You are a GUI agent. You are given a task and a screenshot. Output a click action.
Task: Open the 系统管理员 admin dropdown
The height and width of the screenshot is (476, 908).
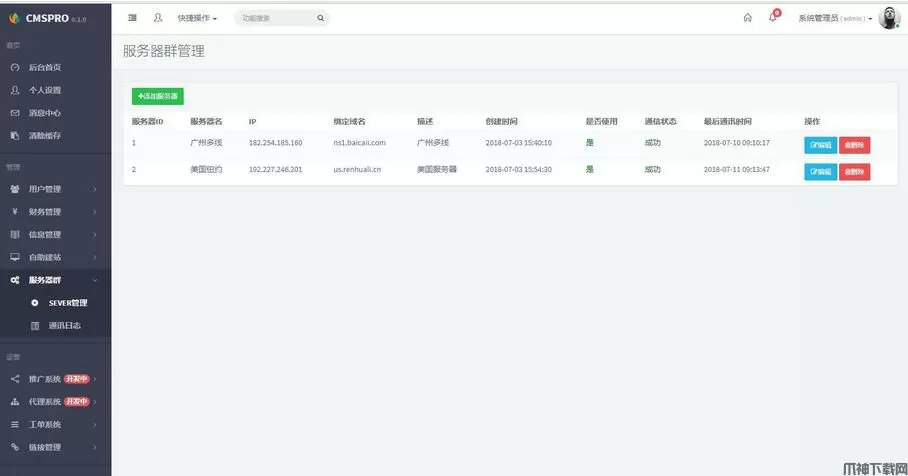pos(834,18)
